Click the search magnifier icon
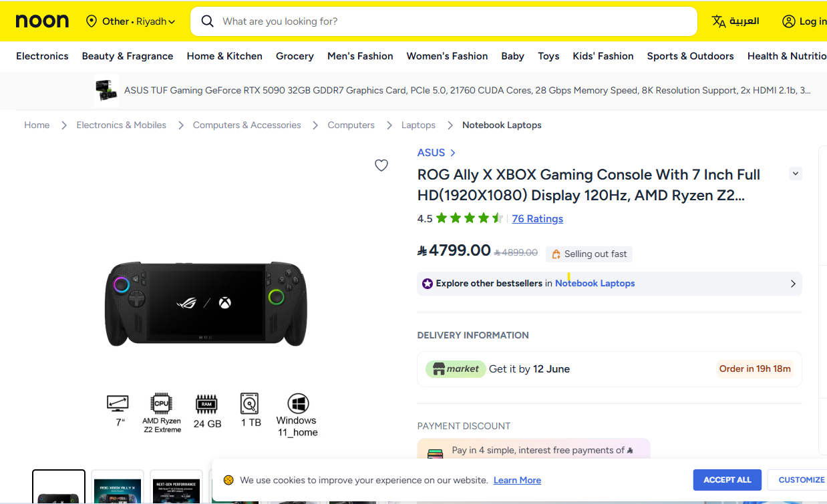Viewport: 827px width, 504px height. click(208, 21)
